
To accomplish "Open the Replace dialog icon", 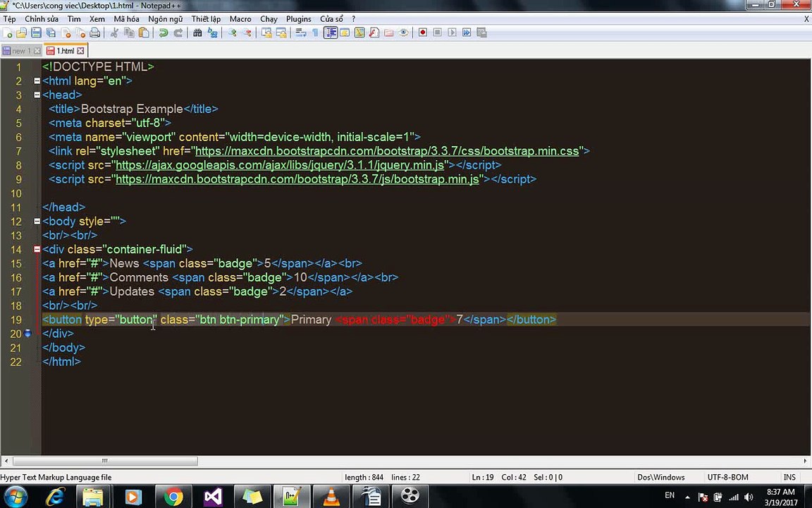I will point(212,32).
